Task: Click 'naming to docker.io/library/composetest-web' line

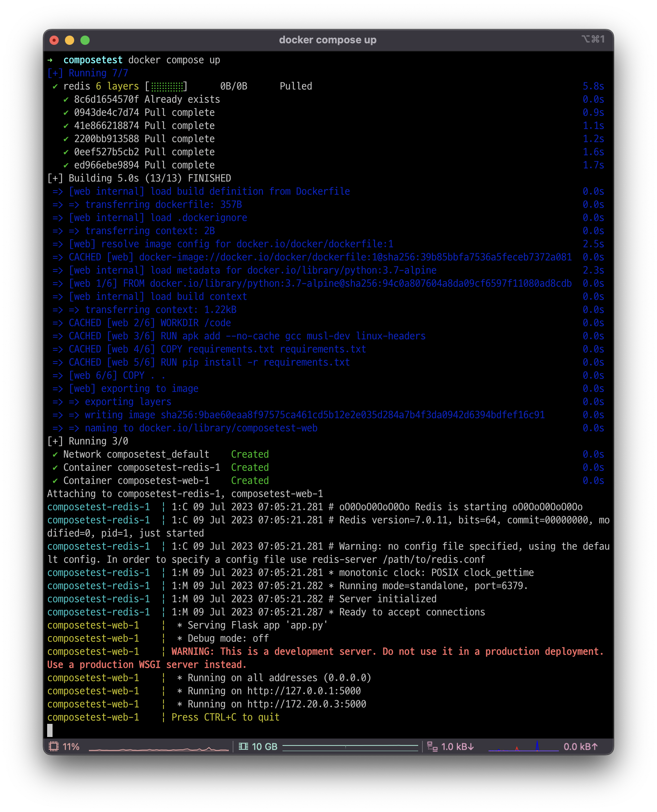Action: 185,428
